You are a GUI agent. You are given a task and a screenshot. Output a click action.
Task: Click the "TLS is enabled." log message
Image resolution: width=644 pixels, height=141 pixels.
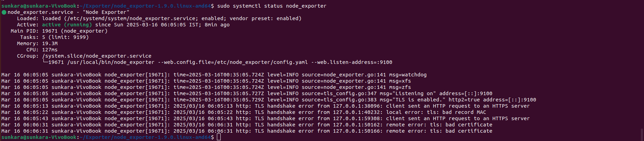pos(419,100)
